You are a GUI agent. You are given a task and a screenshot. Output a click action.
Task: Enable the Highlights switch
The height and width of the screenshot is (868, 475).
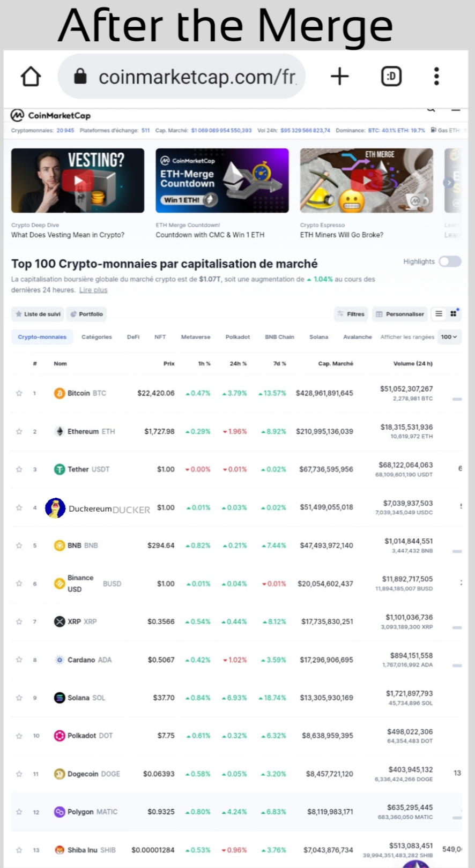[x=450, y=261]
